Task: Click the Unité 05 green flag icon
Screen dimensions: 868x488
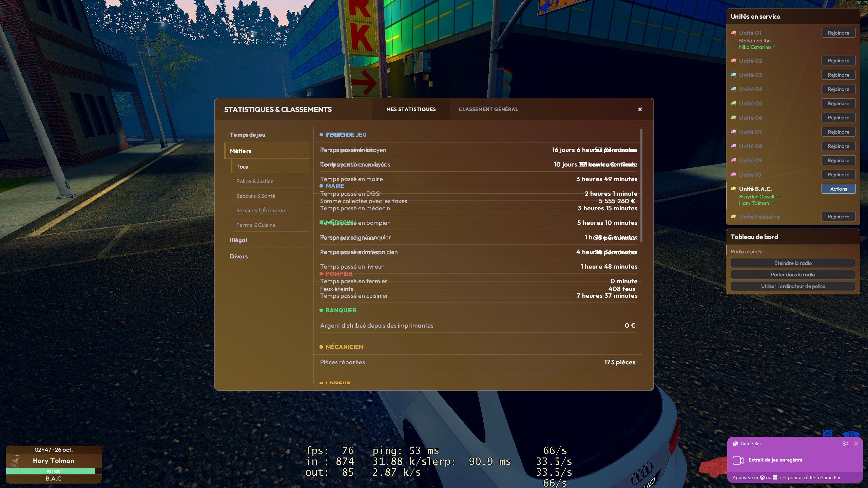Action: click(x=733, y=103)
